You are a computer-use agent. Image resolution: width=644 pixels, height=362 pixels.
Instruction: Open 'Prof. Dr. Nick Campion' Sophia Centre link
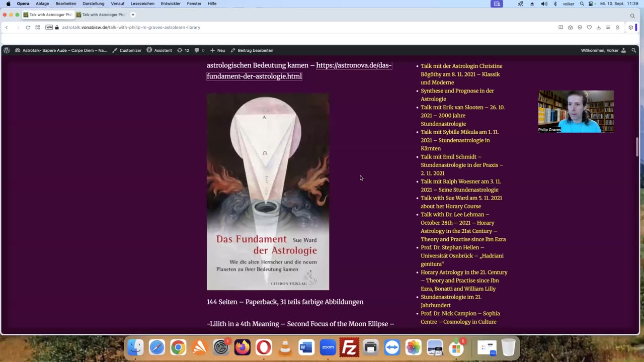(460, 317)
